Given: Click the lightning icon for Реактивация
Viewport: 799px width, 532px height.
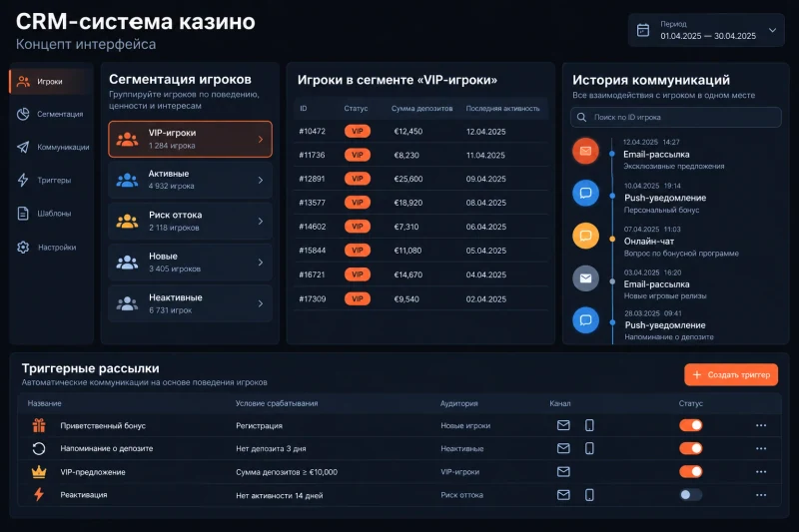Looking at the screenshot, I should [x=39, y=495].
